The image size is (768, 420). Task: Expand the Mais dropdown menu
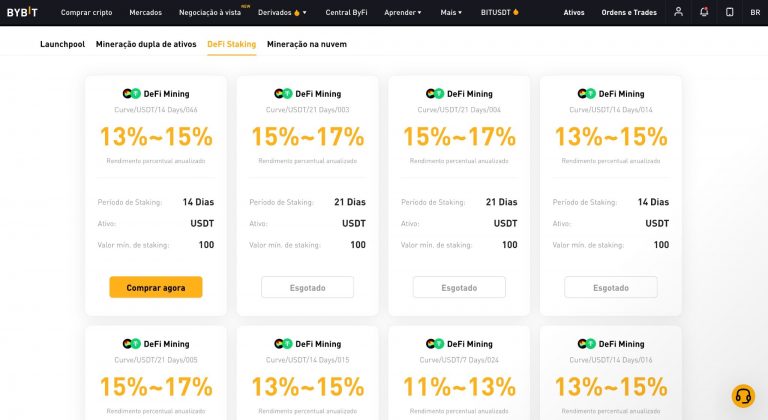point(460,13)
